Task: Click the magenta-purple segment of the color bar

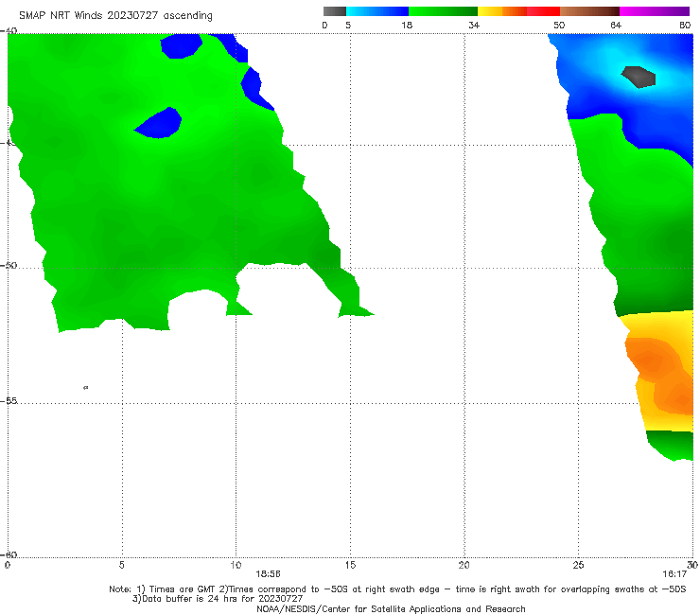Action: point(655,11)
